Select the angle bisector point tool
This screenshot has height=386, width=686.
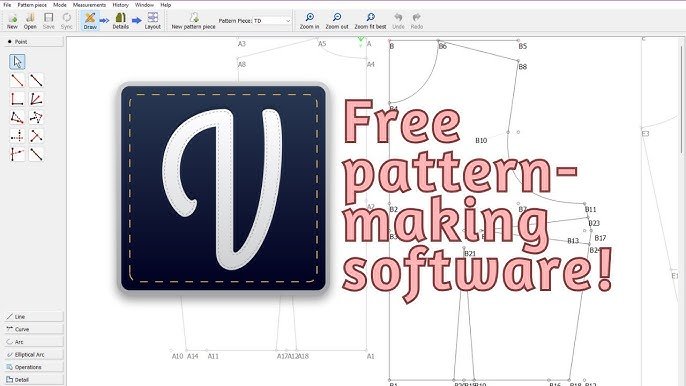(x=36, y=99)
